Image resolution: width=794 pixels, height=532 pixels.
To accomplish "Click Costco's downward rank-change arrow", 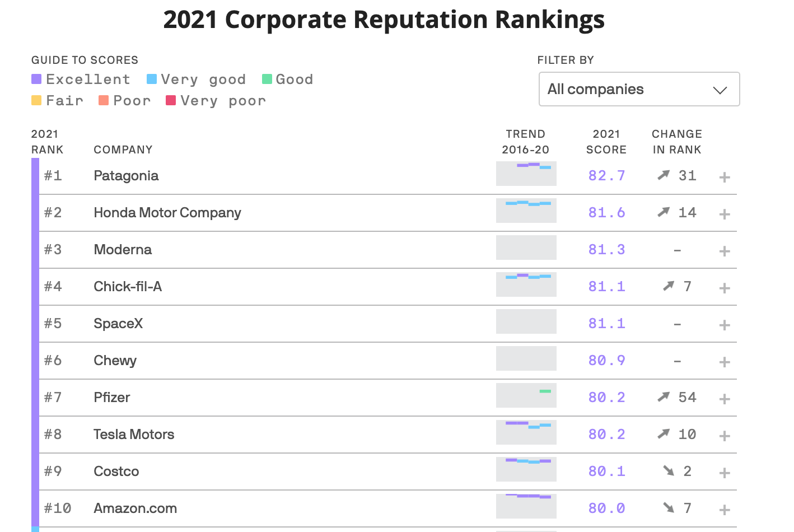I will tap(669, 470).
